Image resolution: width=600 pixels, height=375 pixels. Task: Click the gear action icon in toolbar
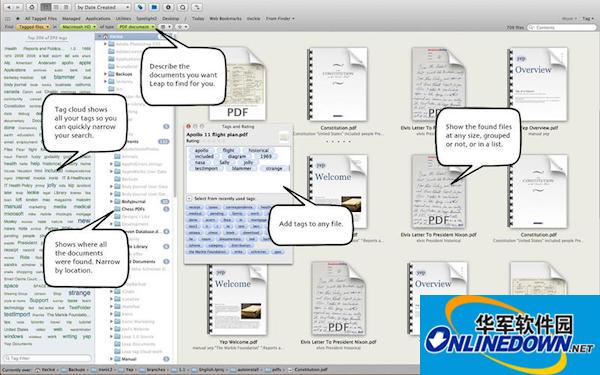point(32,7)
